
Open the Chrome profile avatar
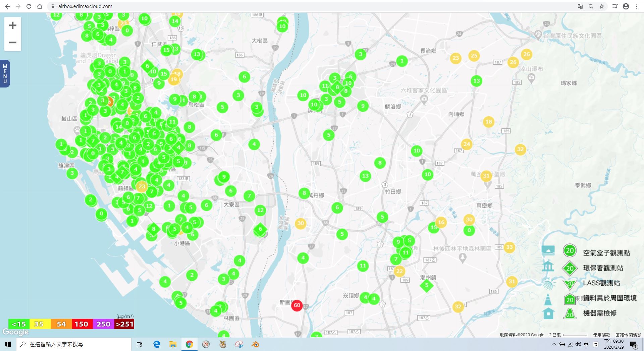[x=626, y=6]
